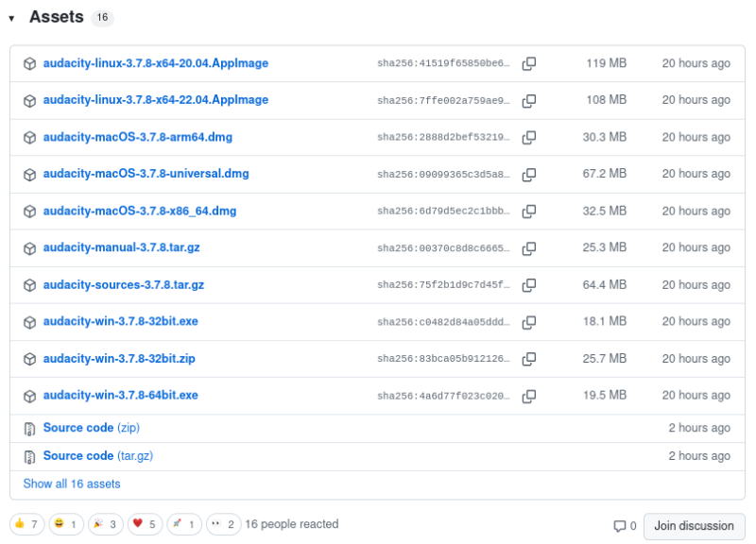Screen dimensions: 756x544
Task: Click package icon beside win 32bit zip
Action: click(x=30, y=359)
